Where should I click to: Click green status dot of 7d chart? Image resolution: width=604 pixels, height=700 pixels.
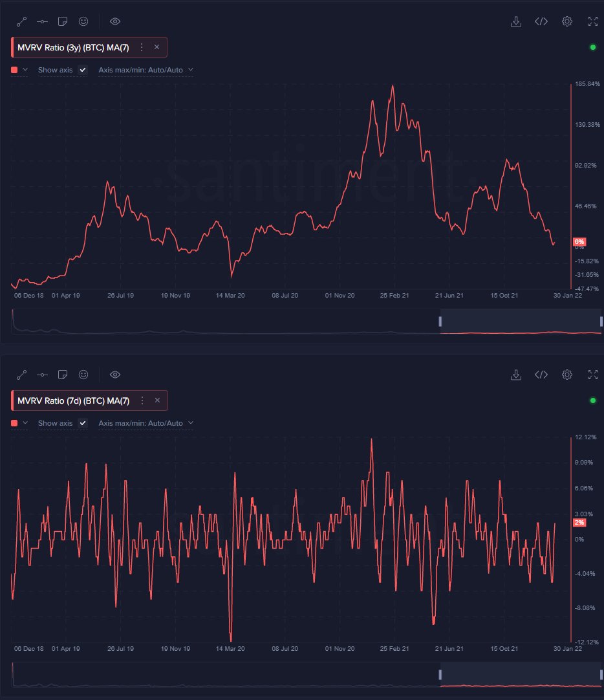pyautogui.click(x=593, y=400)
